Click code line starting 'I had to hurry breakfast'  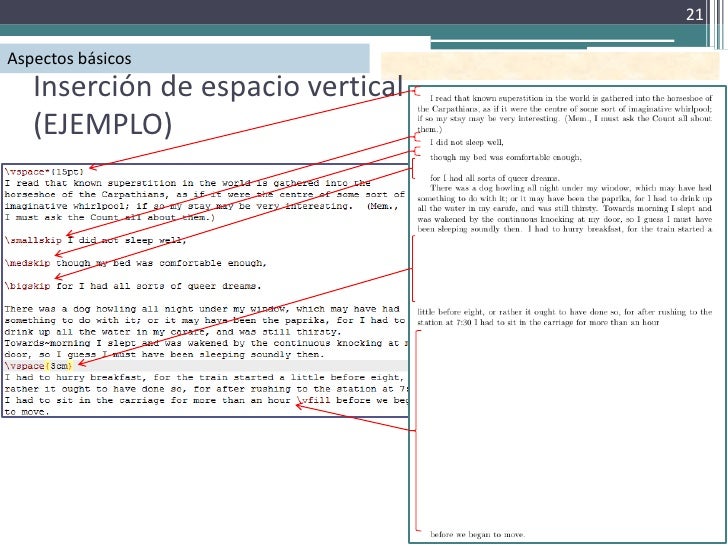(202, 377)
